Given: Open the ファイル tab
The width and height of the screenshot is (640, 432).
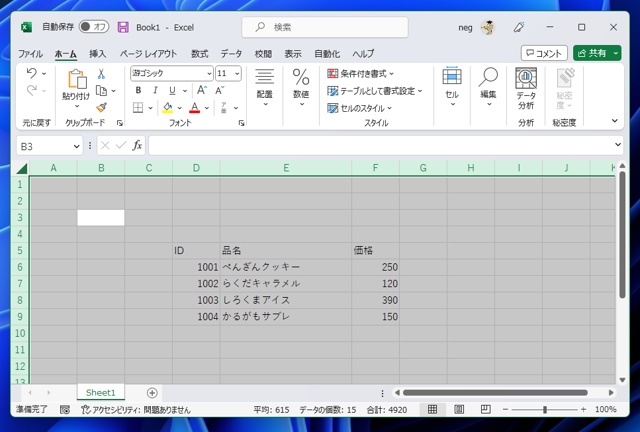Looking at the screenshot, I should pos(30,53).
